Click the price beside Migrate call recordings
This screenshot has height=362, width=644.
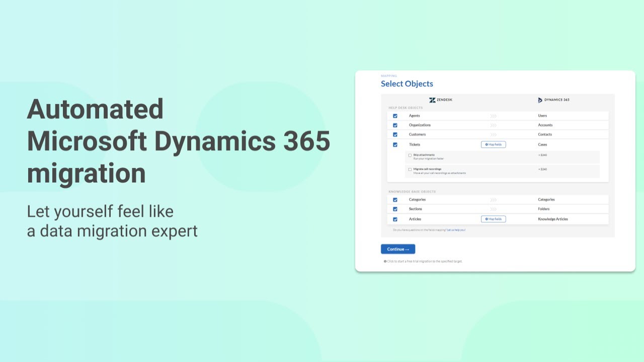click(x=543, y=169)
